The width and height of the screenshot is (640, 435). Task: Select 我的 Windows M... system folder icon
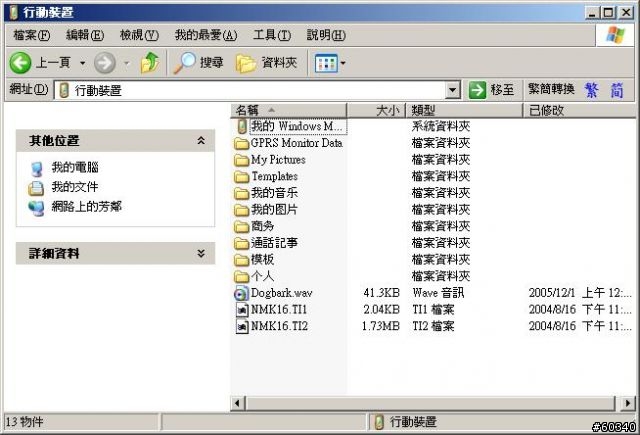tap(242, 126)
